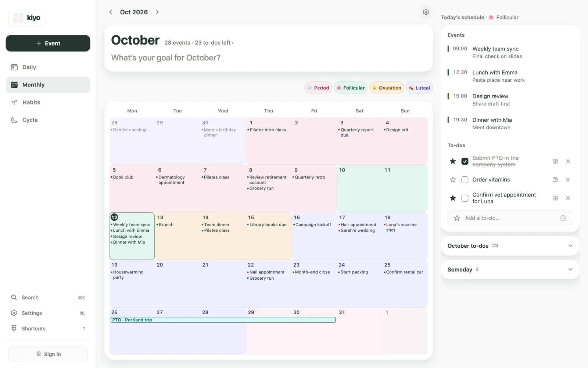Click the kiyo logo

[x=27, y=18]
